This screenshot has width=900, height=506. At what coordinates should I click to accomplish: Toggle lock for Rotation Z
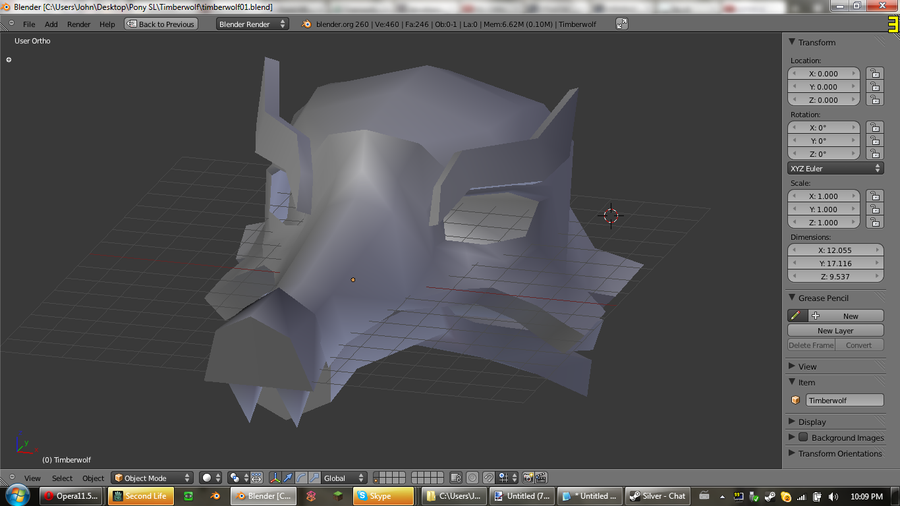tap(875, 154)
